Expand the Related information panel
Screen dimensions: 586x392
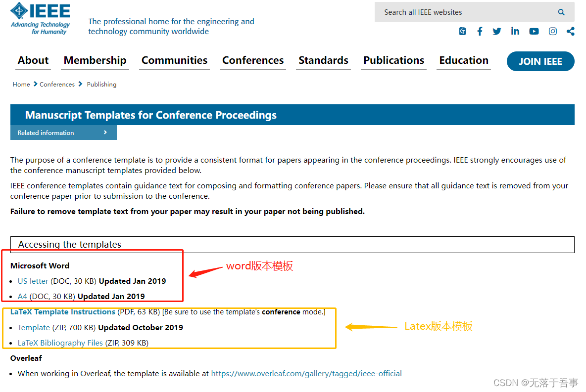pos(63,132)
